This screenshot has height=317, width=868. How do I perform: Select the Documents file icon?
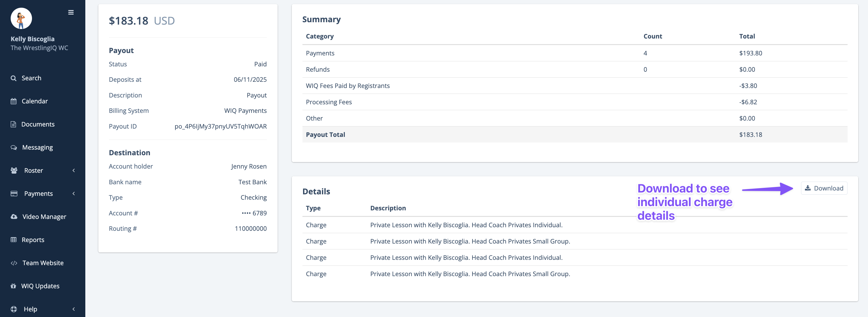pyautogui.click(x=13, y=124)
